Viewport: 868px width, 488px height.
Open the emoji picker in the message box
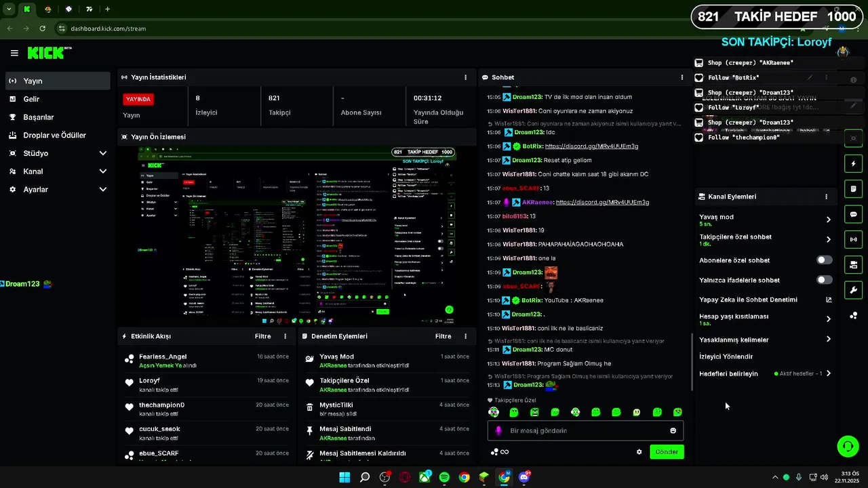[x=673, y=430]
